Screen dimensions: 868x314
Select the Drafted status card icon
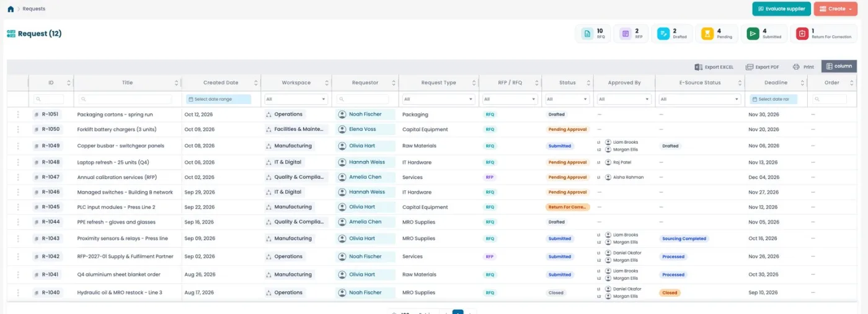[x=663, y=34]
